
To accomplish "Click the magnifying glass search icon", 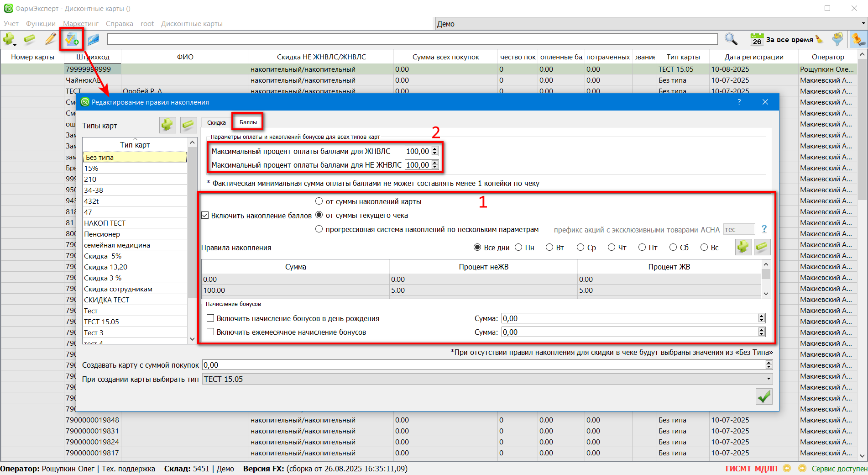I will coord(731,39).
